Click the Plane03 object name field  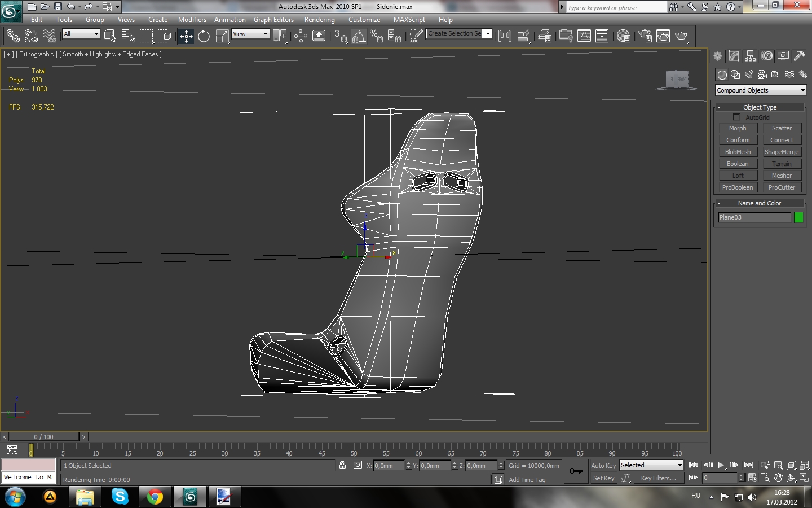[x=754, y=217]
